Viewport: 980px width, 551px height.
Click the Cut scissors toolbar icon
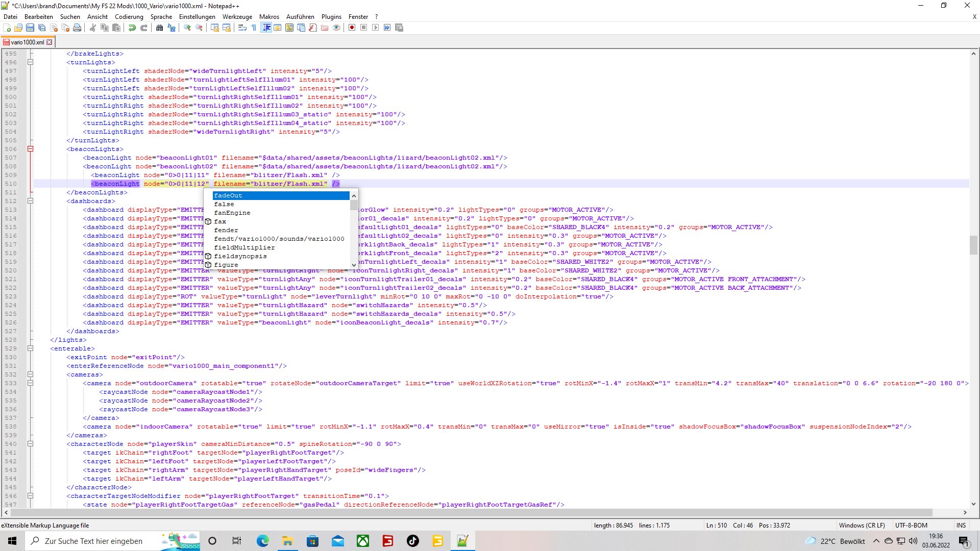coord(93,28)
